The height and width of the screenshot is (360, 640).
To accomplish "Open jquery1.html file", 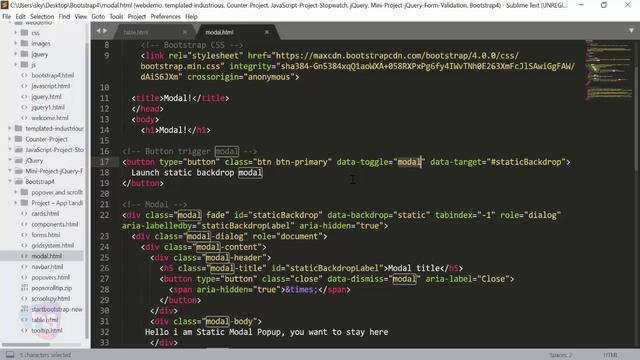I will pyautogui.click(x=48, y=107).
